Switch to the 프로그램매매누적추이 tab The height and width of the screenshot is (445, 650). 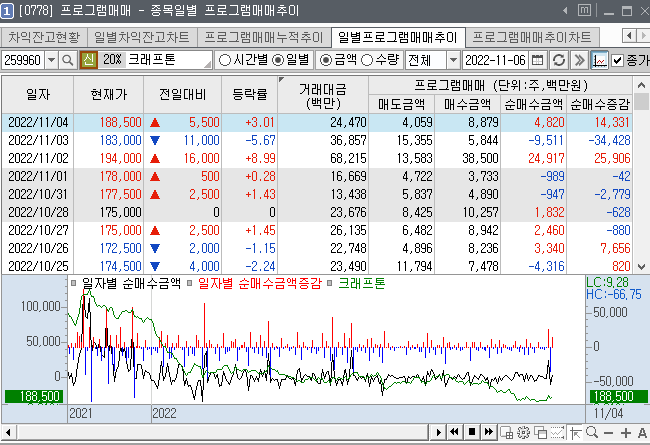pos(263,37)
